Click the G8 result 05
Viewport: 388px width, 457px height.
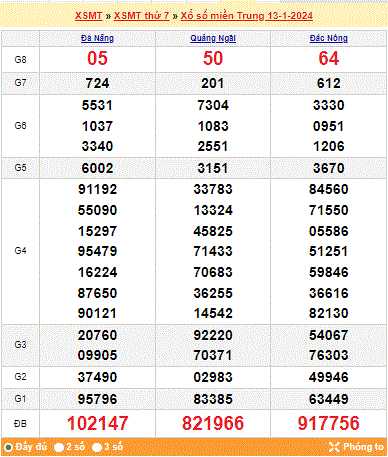(97, 58)
